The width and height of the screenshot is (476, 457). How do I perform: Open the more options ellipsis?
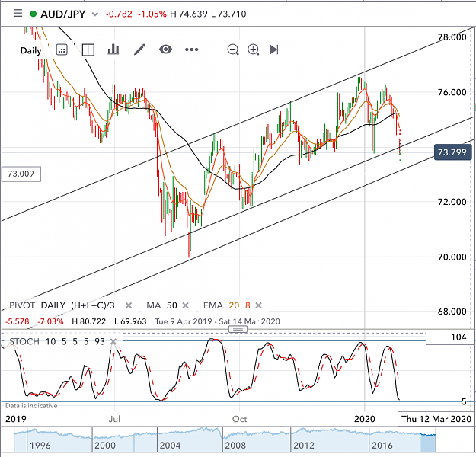click(192, 50)
